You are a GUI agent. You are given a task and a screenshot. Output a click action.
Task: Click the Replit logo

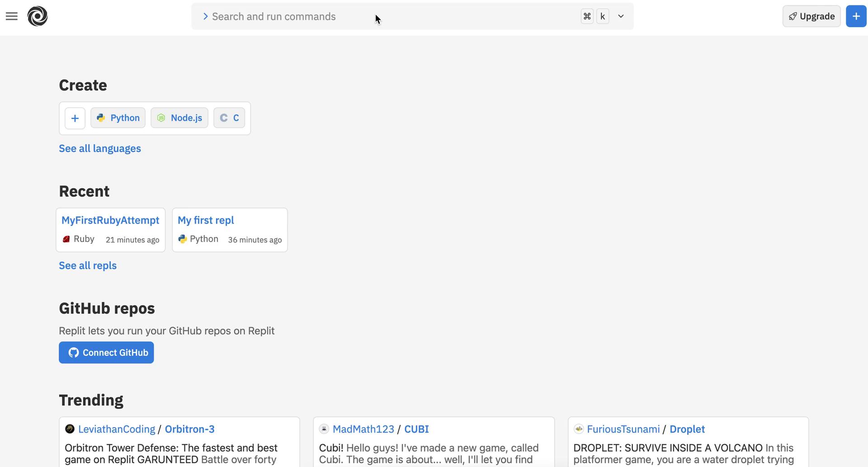[x=38, y=16]
